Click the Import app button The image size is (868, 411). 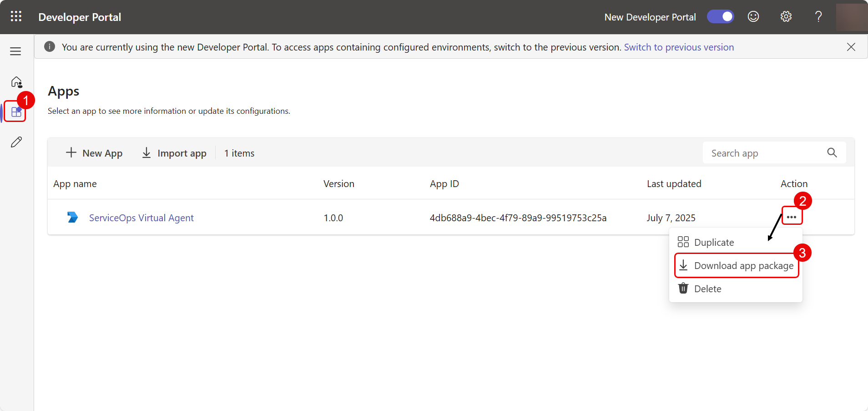[174, 153]
